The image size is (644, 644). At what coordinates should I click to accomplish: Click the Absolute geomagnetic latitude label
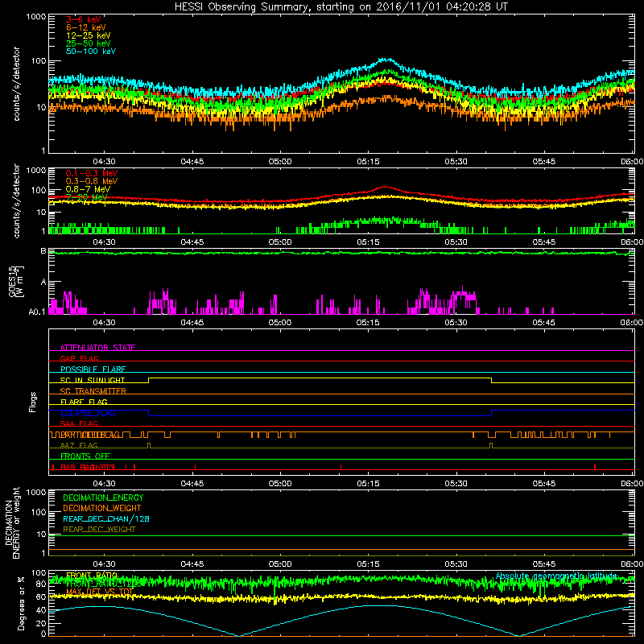pyautogui.click(x=556, y=576)
